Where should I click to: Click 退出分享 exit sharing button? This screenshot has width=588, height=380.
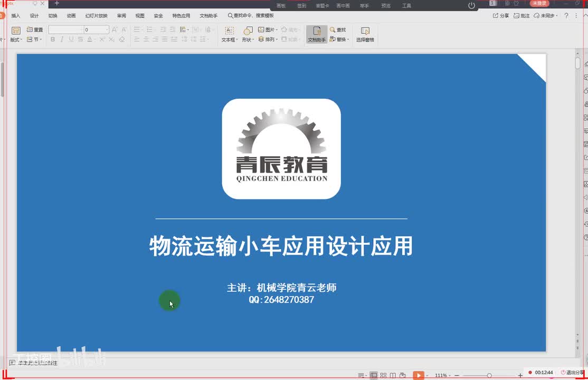click(572, 373)
